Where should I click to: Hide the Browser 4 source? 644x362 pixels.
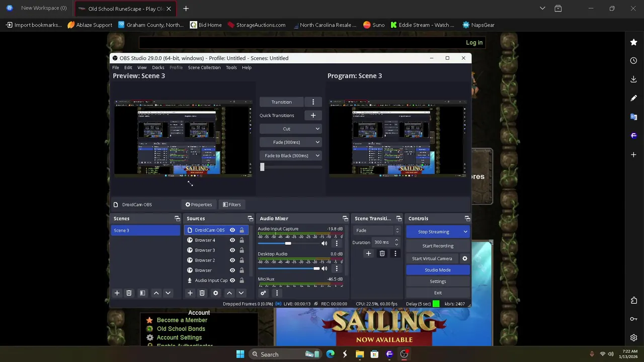[x=232, y=240]
